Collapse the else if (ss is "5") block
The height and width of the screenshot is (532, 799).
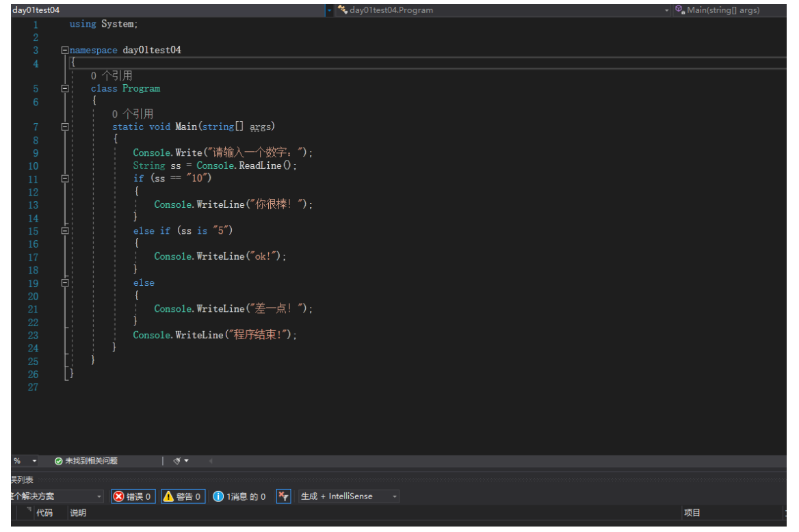click(x=65, y=231)
